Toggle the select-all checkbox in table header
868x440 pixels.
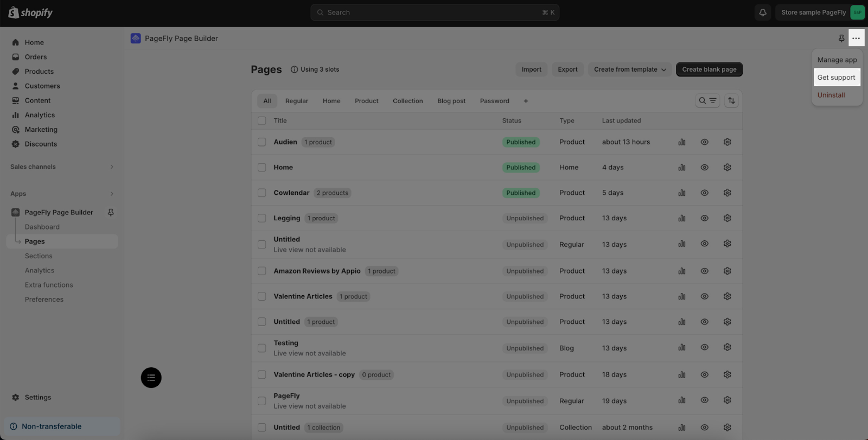coord(262,120)
